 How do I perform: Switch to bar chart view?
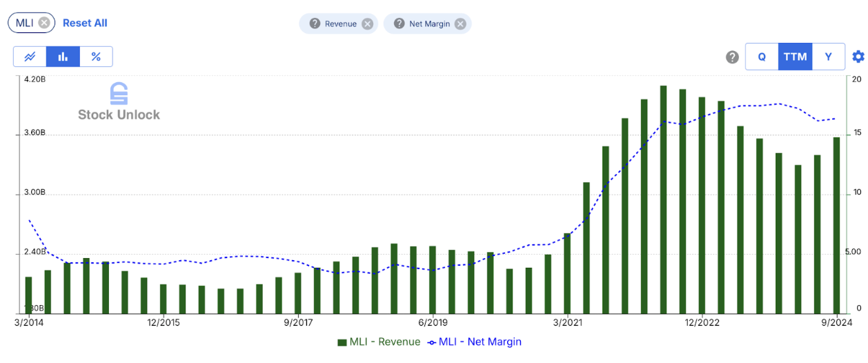[x=63, y=57]
